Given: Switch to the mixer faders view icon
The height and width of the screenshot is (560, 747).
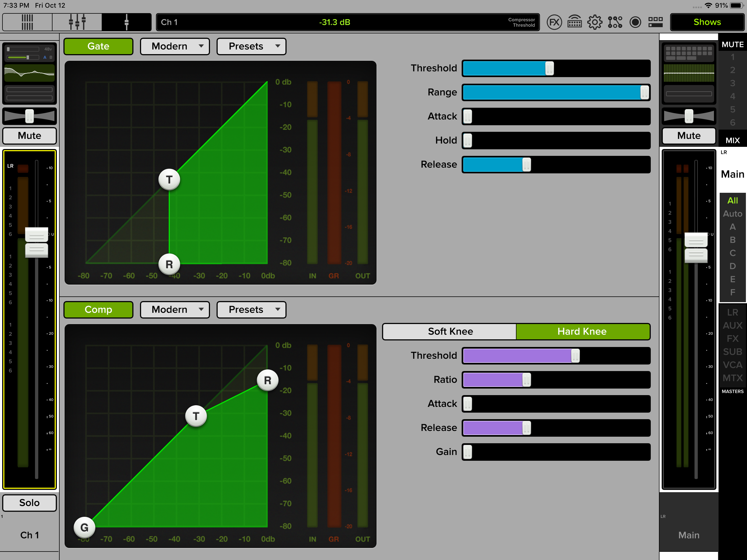Looking at the screenshot, I should (x=77, y=22).
